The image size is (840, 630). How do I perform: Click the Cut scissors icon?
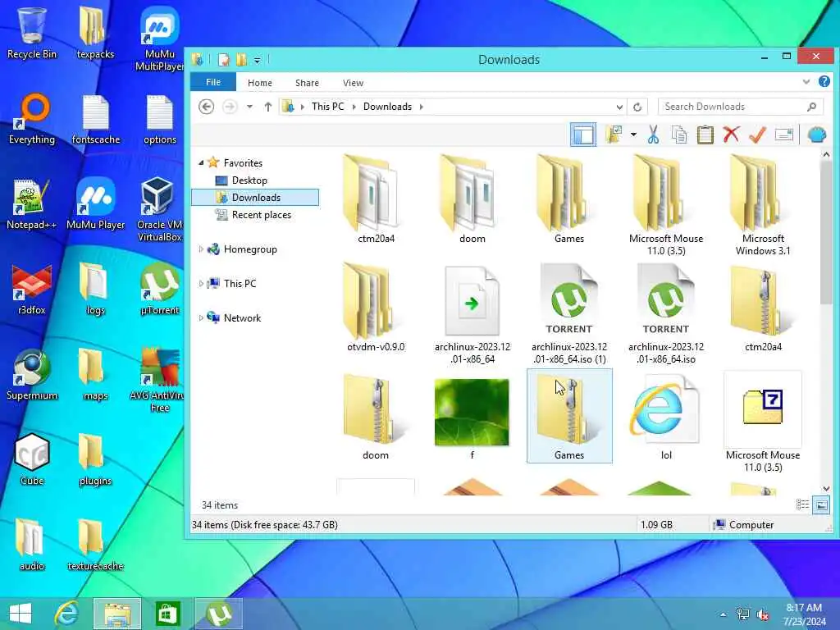pos(653,135)
